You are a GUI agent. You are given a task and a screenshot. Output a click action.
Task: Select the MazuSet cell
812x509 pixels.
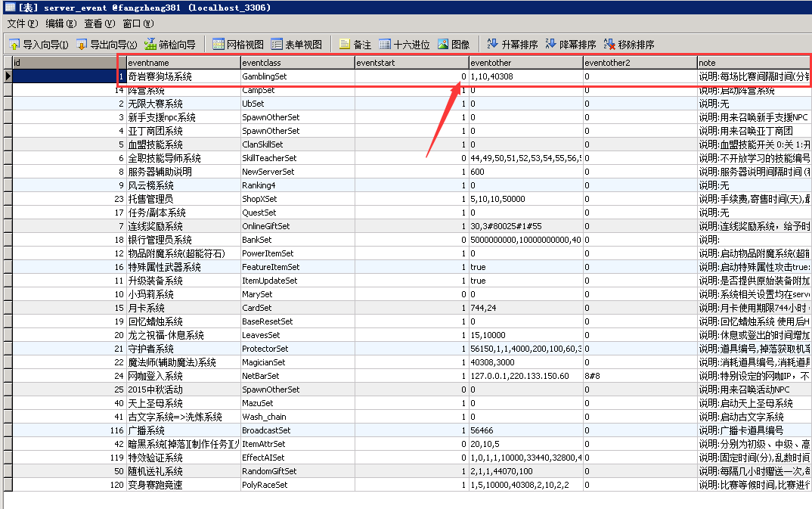pos(298,403)
